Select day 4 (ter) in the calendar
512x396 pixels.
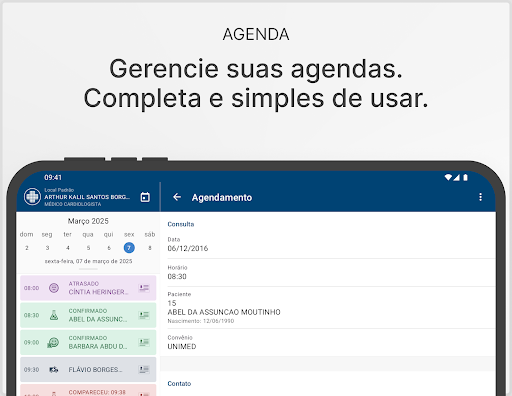pyautogui.click(x=68, y=248)
